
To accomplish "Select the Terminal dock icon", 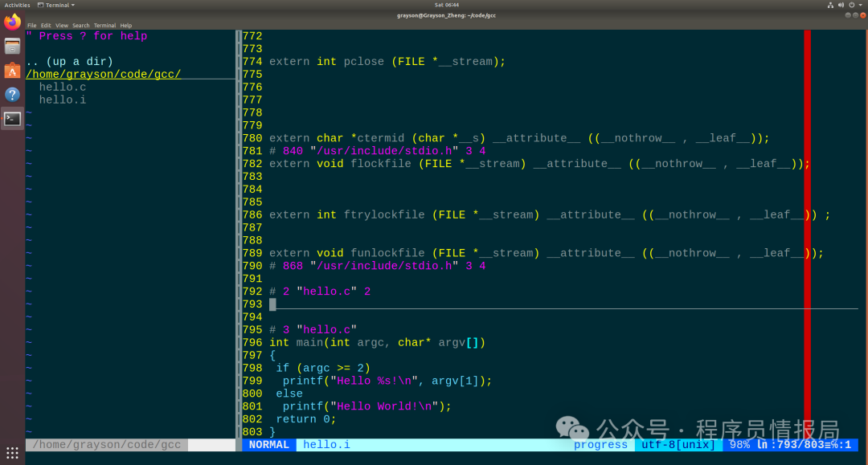I will tap(12, 118).
